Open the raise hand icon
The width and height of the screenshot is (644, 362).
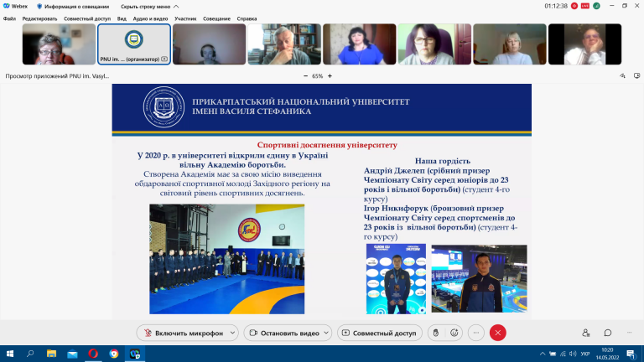[x=436, y=333]
